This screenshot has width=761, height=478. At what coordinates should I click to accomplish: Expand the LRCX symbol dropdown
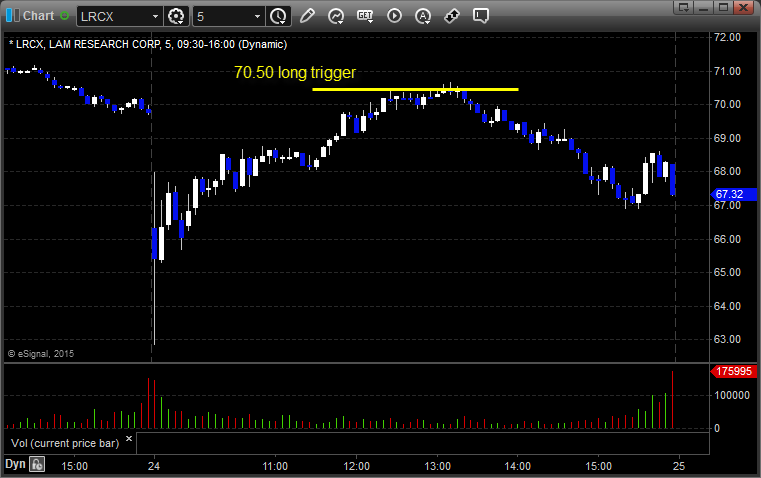pyautogui.click(x=155, y=16)
